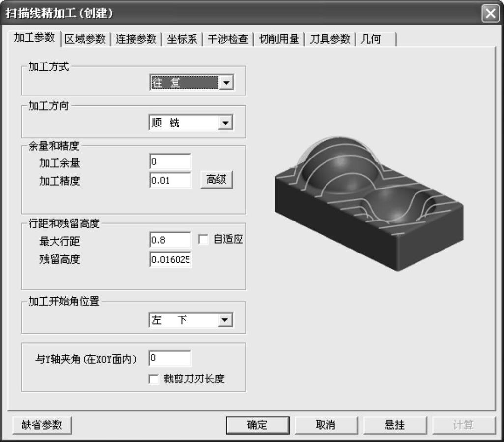Expand the 加工开始角位置 dropdown showing 左下
The width and height of the screenshot is (504, 442).
[x=225, y=320]
